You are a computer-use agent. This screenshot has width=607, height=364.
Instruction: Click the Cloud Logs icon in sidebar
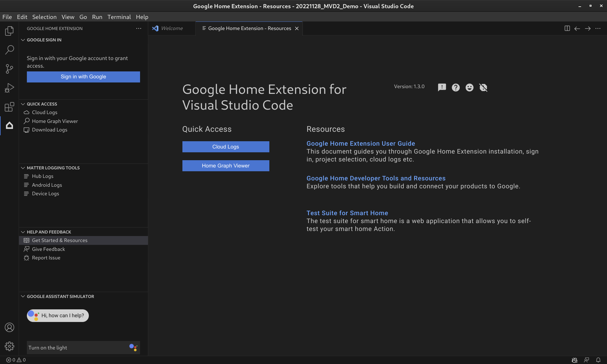[27, 112]
